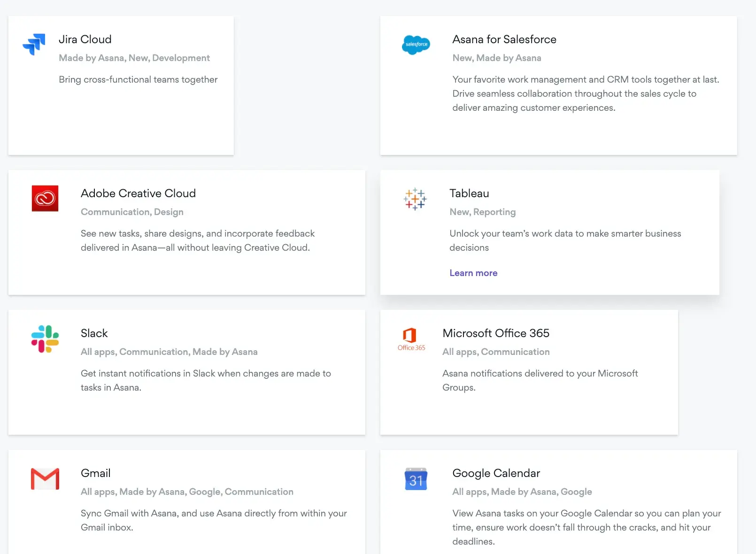Open the Jira Cloud title

(x=85, y=39)
